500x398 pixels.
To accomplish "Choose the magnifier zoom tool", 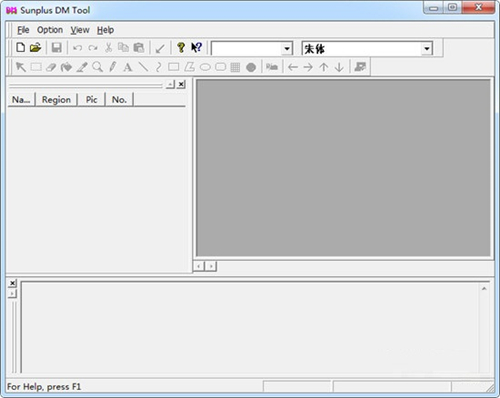I will pos(97,67).
